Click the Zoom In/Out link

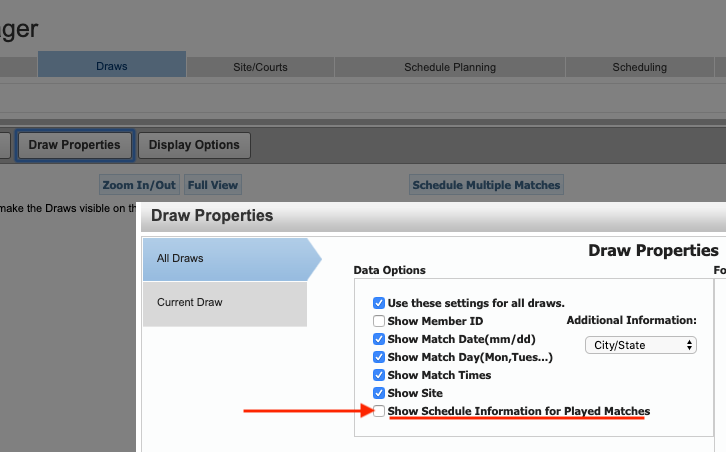point(139,185)
